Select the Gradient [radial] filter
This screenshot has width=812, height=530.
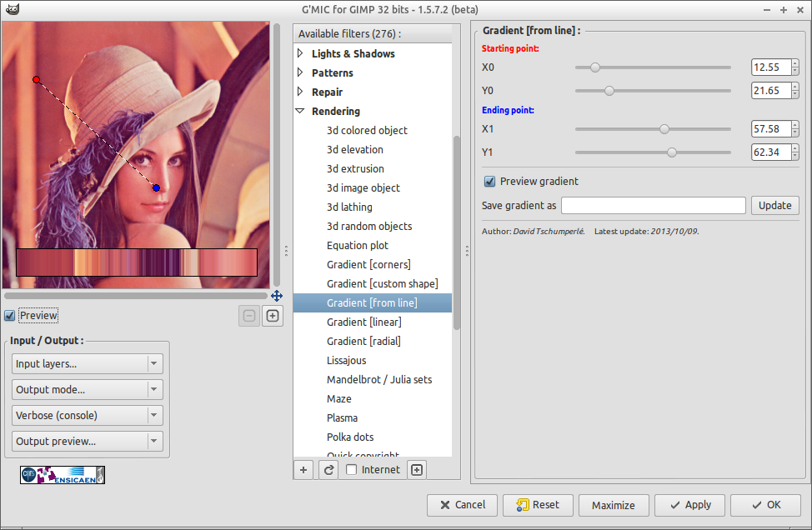(373, 341)
